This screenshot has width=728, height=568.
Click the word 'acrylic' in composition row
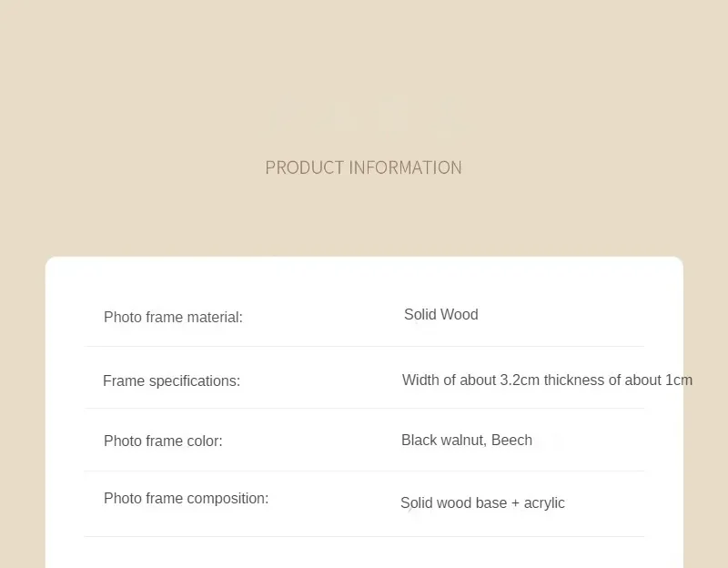[x=544, y=503]
